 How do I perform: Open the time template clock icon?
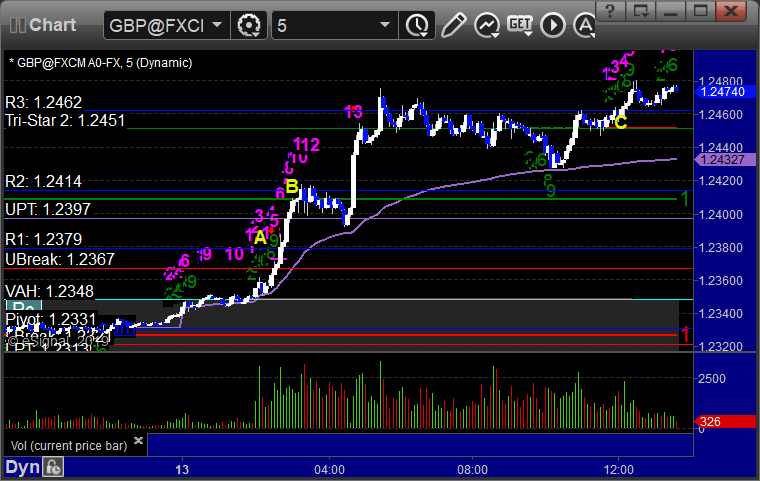(417, 25)
